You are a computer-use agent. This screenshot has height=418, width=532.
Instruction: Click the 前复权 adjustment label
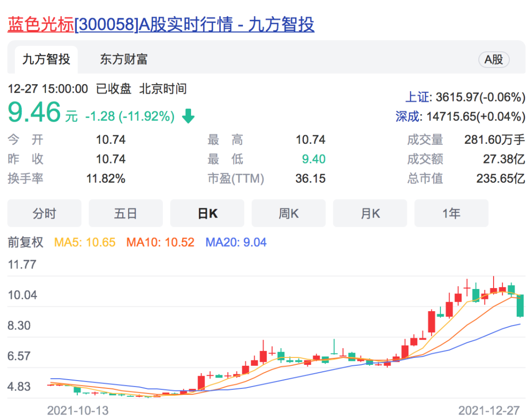[x=26, y=242]
